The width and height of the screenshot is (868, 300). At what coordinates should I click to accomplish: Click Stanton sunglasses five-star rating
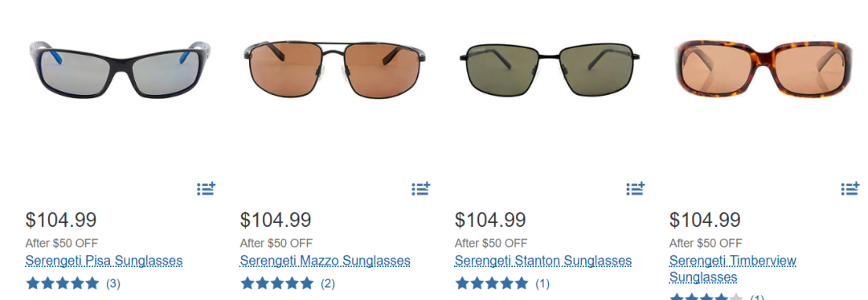click(x=492, y=284)
